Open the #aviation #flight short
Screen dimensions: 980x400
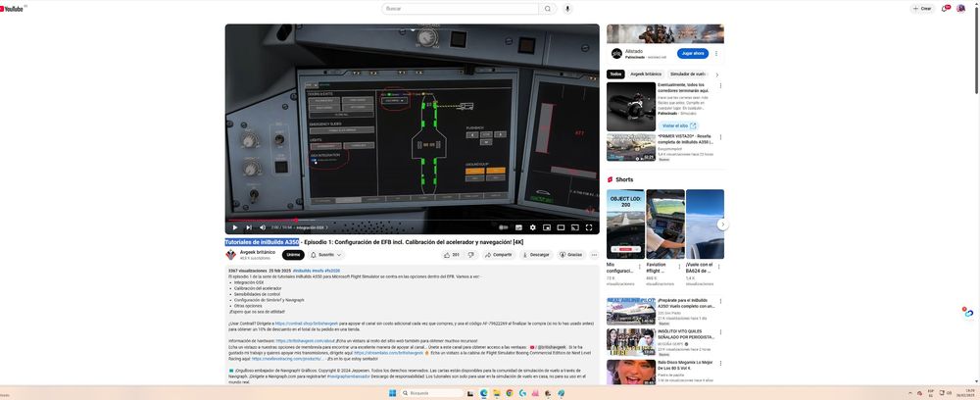coord(665,225)
